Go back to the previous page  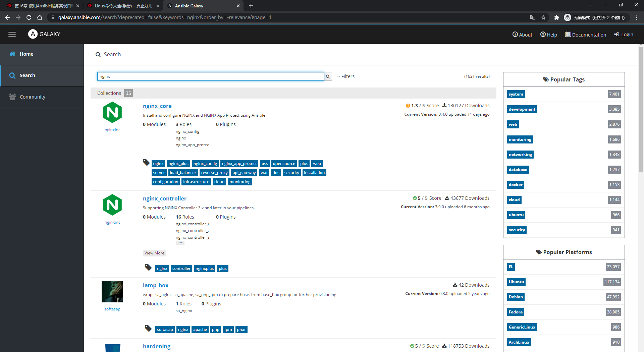click(7, 17)
